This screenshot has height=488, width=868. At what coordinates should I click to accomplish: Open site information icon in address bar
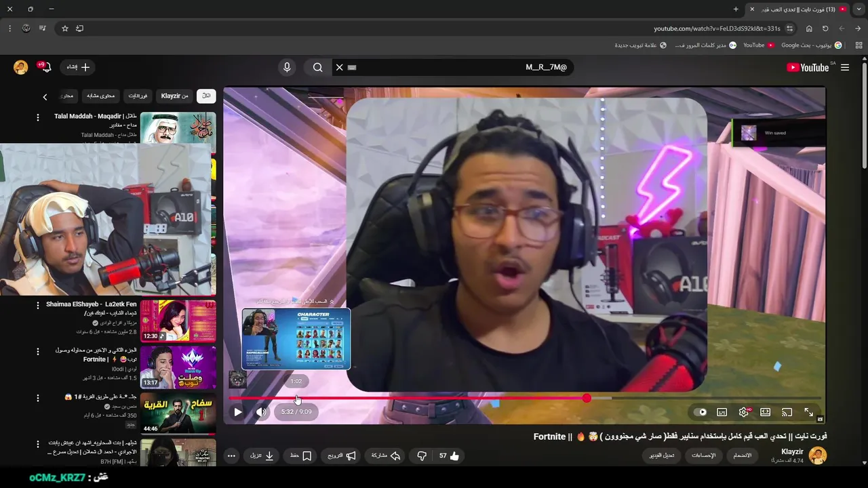coord(791,28)
